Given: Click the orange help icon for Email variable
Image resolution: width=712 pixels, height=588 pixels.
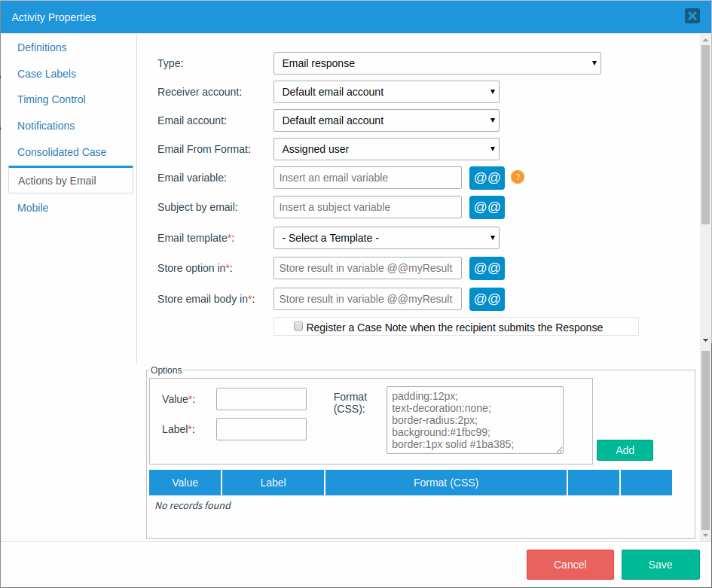Looking at the screenshot, I should tap(517, 178).
